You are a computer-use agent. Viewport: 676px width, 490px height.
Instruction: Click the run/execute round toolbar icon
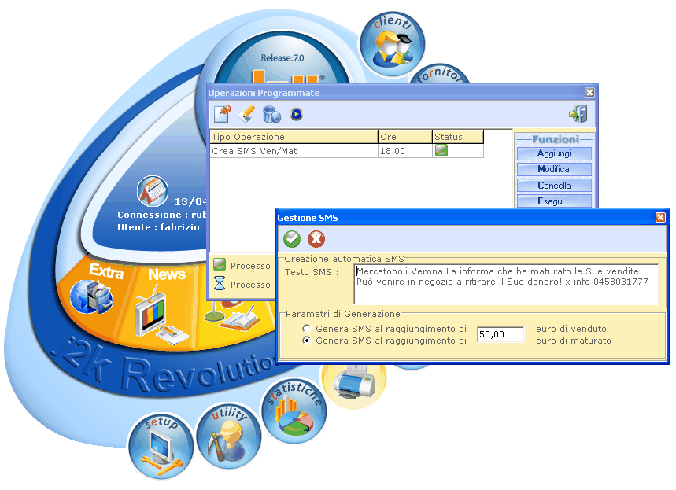tap(296, 114)
